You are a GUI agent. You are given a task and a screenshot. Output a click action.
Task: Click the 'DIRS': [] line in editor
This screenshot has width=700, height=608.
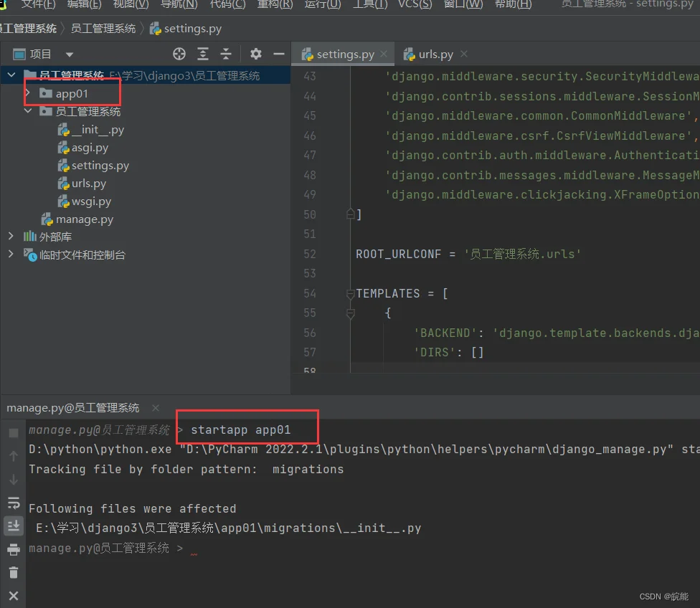coord(449,353)
